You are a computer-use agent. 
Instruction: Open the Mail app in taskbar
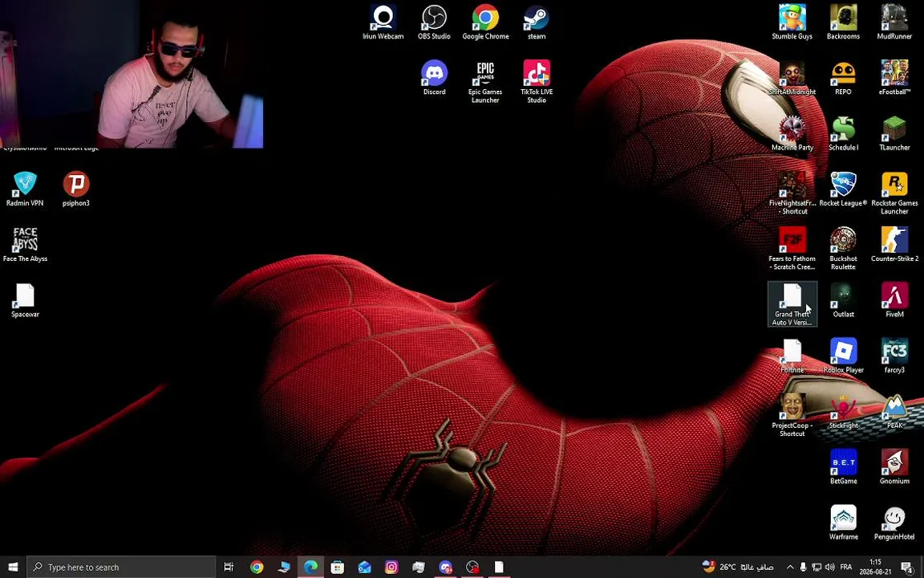click(x=365, y=567)
